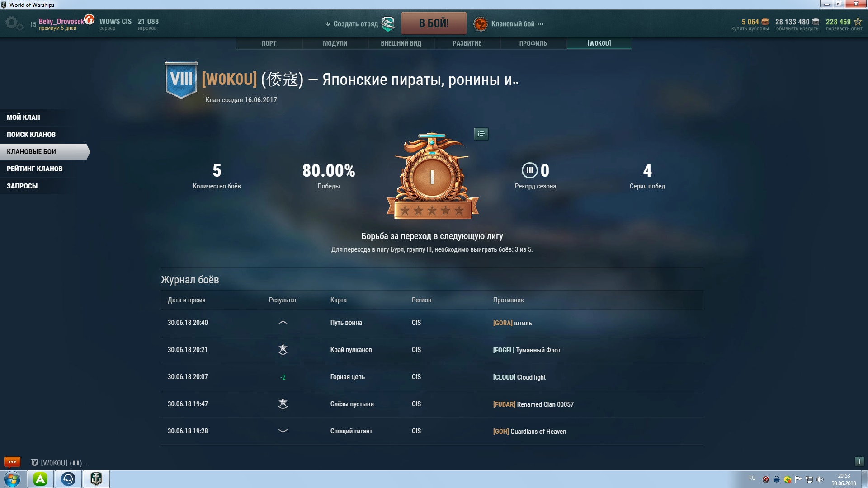Open [GOH] Guardians of Heaven clan
The height and width of the screenshot is (488, 868).
[x=529, y=432]
